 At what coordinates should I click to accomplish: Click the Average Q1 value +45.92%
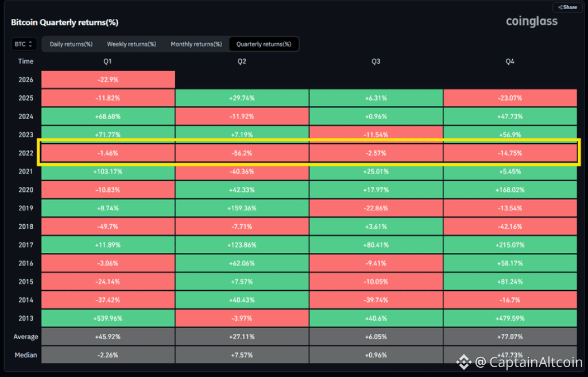[108, 337]
